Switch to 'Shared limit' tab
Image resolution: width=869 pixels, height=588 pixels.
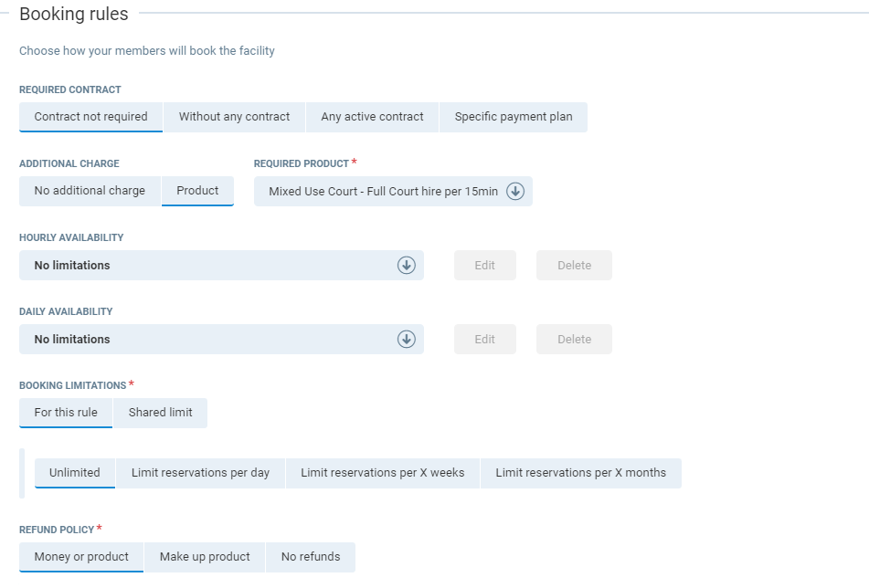point(160,413)
